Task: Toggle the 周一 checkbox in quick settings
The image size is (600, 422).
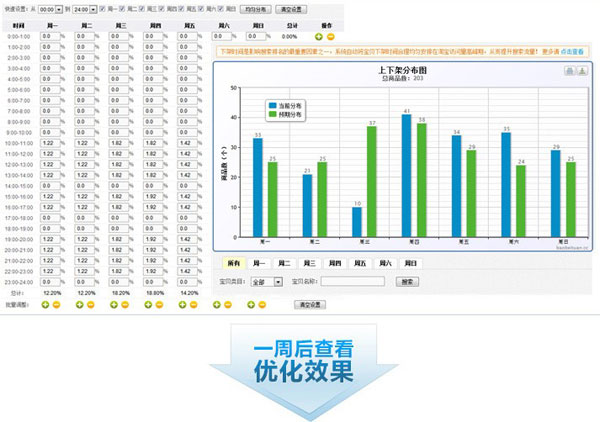Action: (x=103, y=8)
